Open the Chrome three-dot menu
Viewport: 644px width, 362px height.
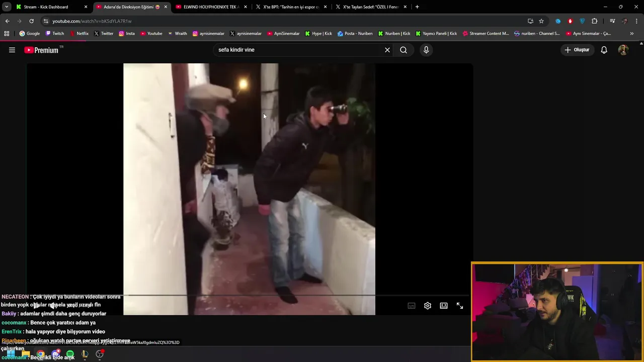pos(637,21)
